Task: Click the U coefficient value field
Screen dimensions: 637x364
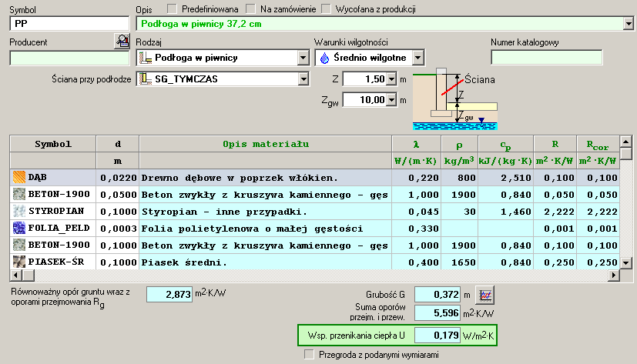Action: [x=438, y=336]
